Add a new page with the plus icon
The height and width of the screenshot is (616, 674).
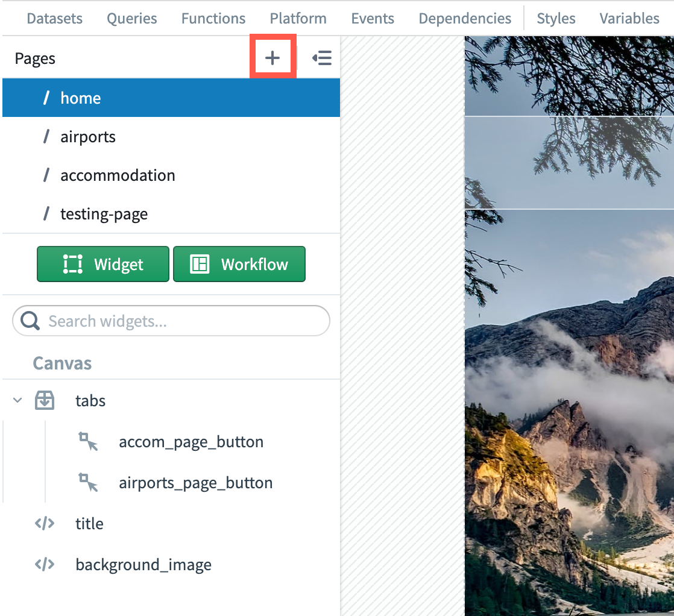tap(272, 58)
